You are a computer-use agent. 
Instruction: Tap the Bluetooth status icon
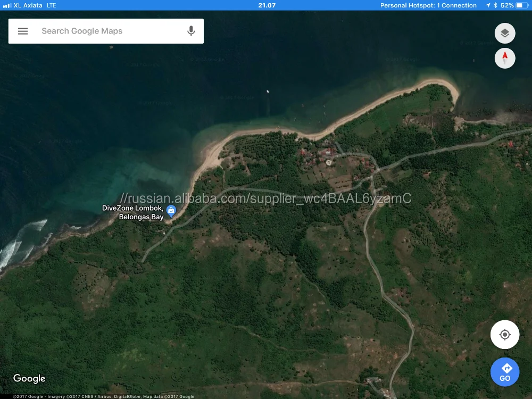[495, 5]
